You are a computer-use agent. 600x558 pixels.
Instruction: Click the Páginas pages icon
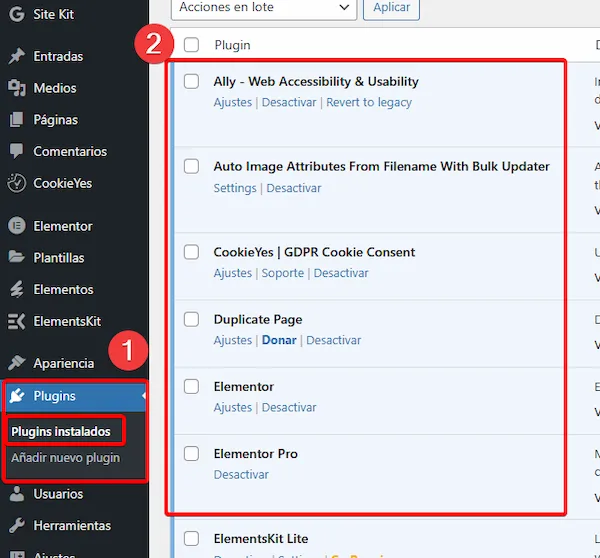tap(17, 120)
